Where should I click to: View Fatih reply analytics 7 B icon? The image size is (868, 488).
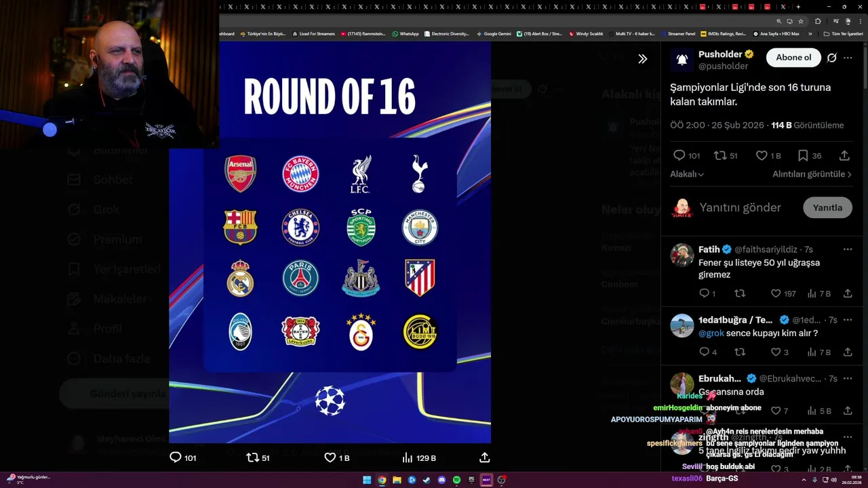click(x=812, y=293)
